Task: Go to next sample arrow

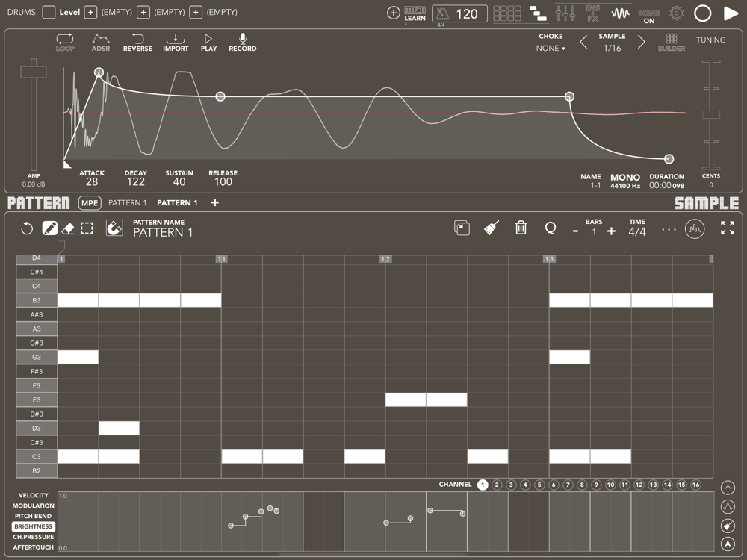Action: pyautogui.click(x=641, y=43)
